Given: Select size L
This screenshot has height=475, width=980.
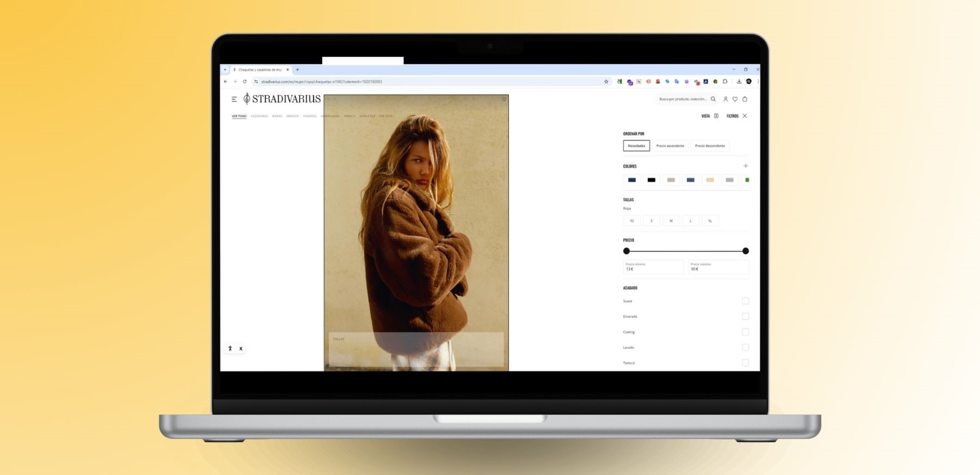Looking at the screenshot, I should click(x=690, y=221).
